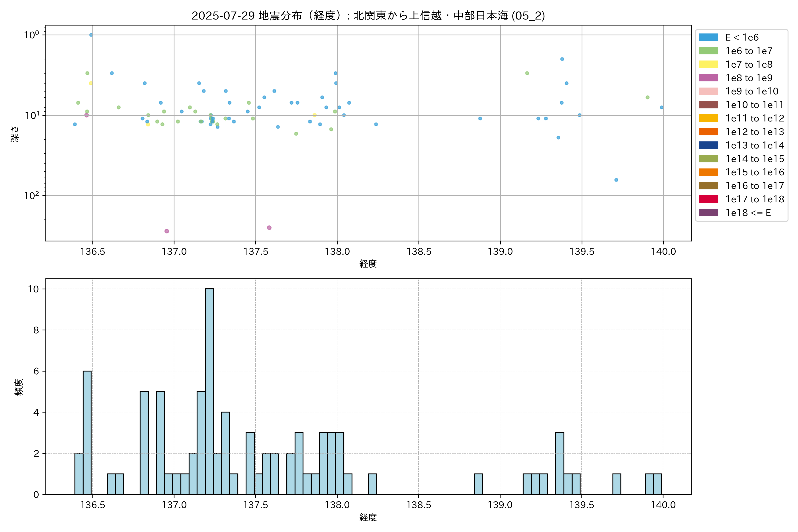798x532 pixels.
Task: Click the red '1e17 to 1e18' legend swatch
Action: (x=708, y=199)
